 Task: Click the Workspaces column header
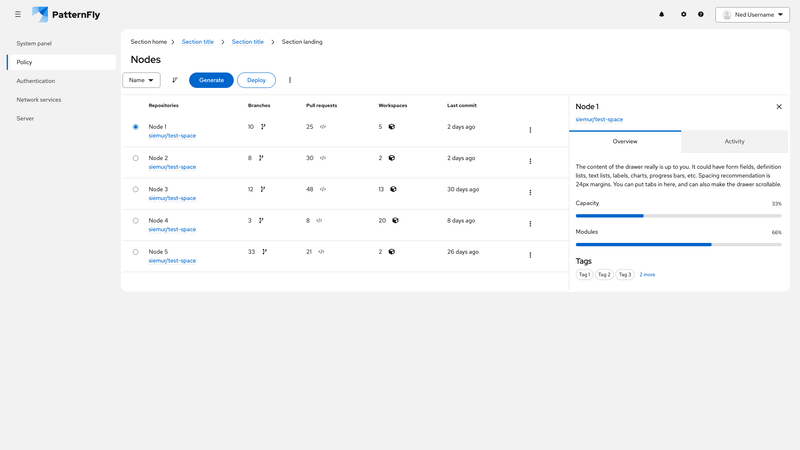click(393, 106)
